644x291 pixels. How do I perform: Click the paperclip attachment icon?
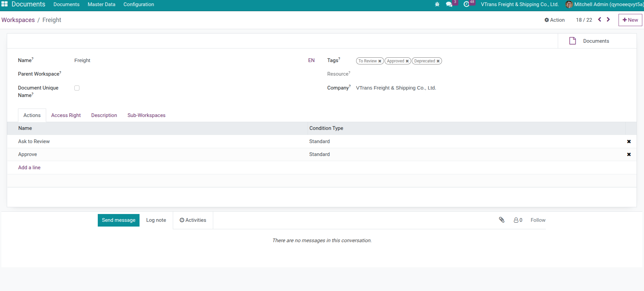pos(501,220)
